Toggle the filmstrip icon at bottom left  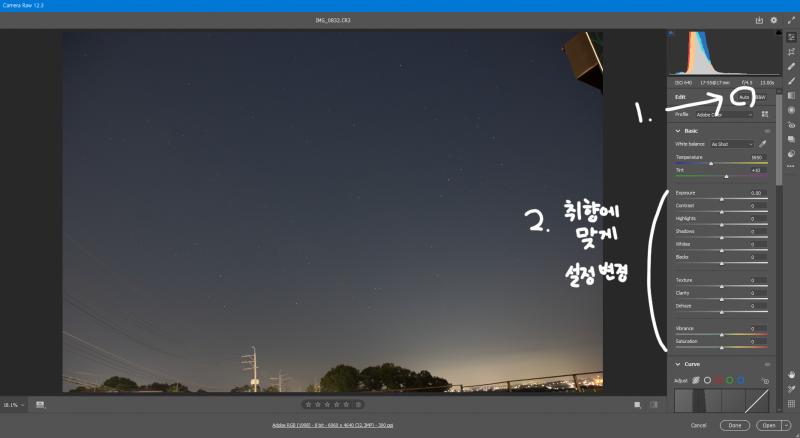[x=40, y=405]
